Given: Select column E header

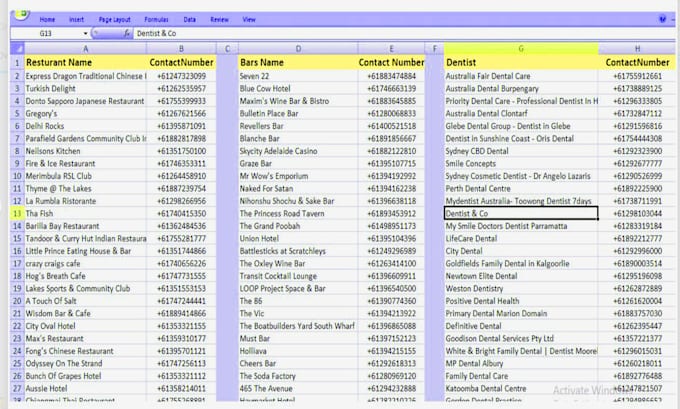Looking at the screenshot, I should [391, 49].
